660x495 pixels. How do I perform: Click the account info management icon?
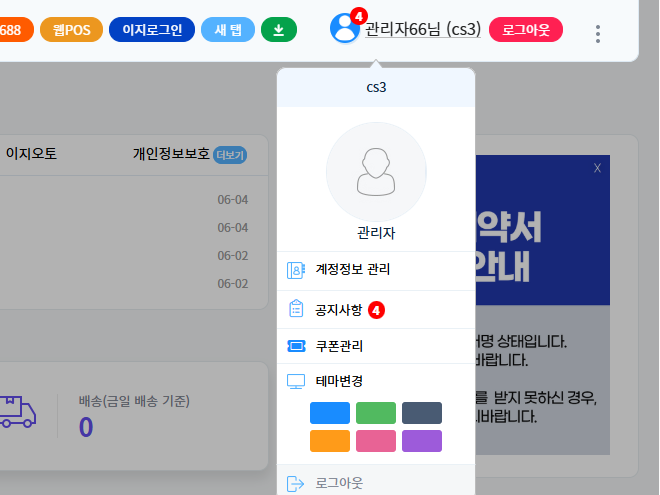tap(295, 269)
